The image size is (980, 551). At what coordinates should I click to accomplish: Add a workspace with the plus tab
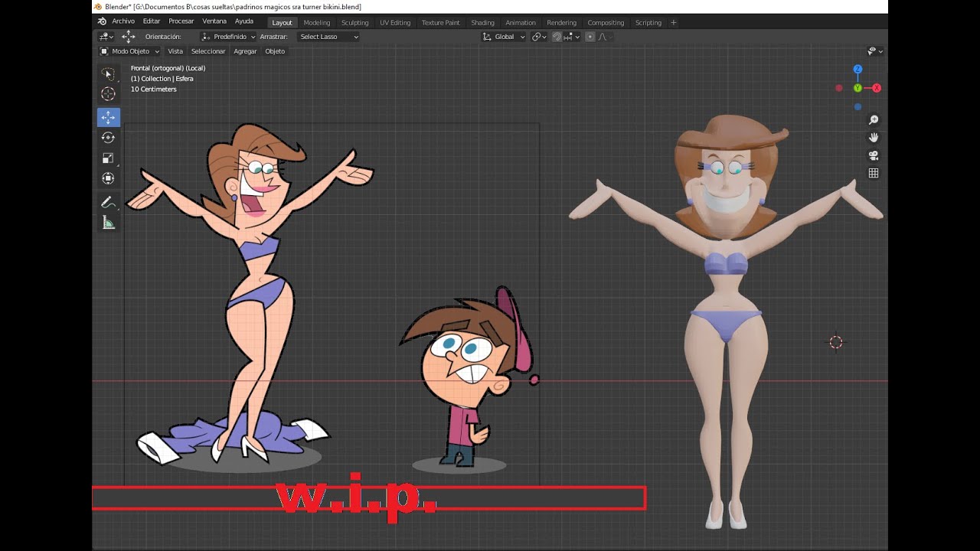(674, 22)
